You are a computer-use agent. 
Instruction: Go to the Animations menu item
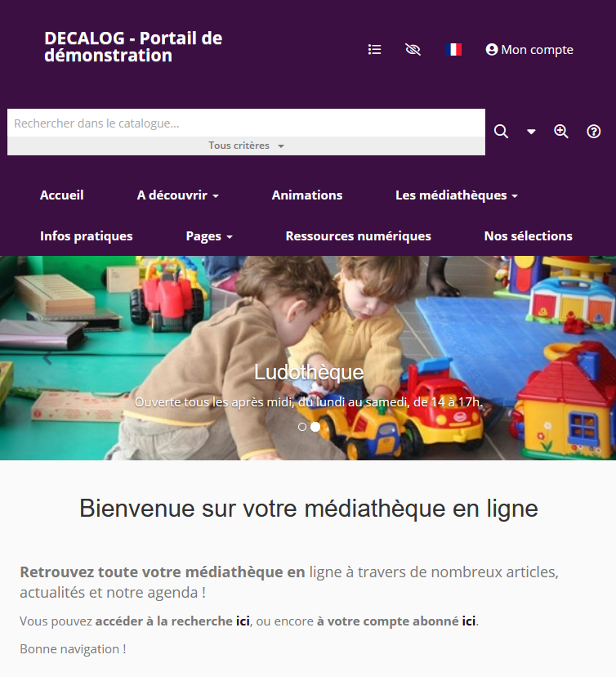tap(307, 195)
